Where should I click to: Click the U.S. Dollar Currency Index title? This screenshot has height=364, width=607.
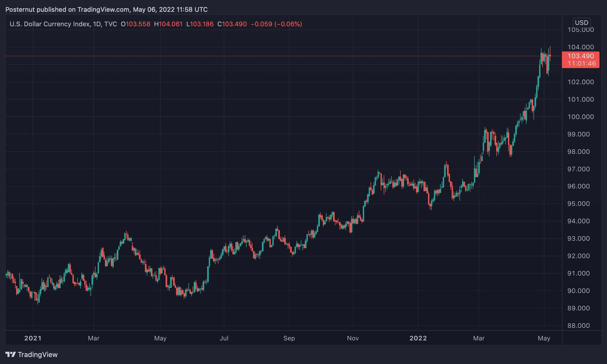(x=50, y=24)
